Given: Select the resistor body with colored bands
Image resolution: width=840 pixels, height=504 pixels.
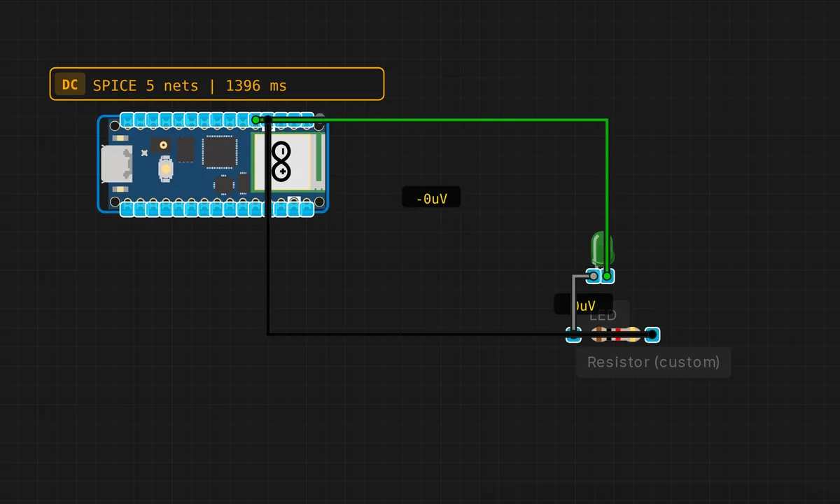Looking at the screenshot, I should coord(616,335).
